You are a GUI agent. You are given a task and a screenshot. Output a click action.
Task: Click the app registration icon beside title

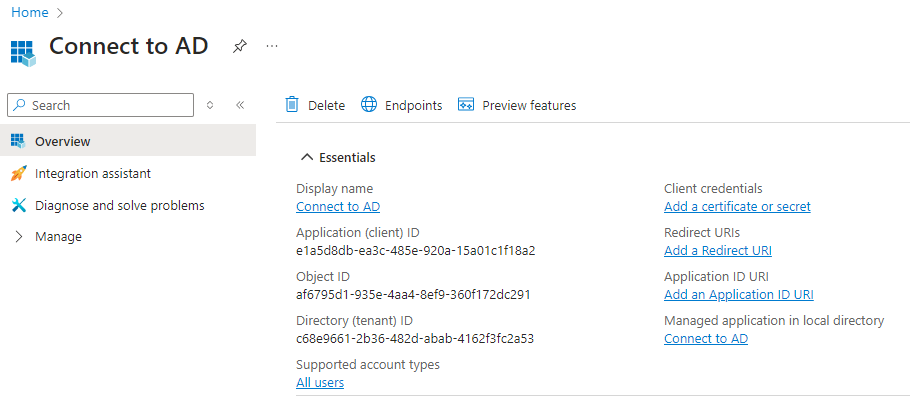(23, 53)
